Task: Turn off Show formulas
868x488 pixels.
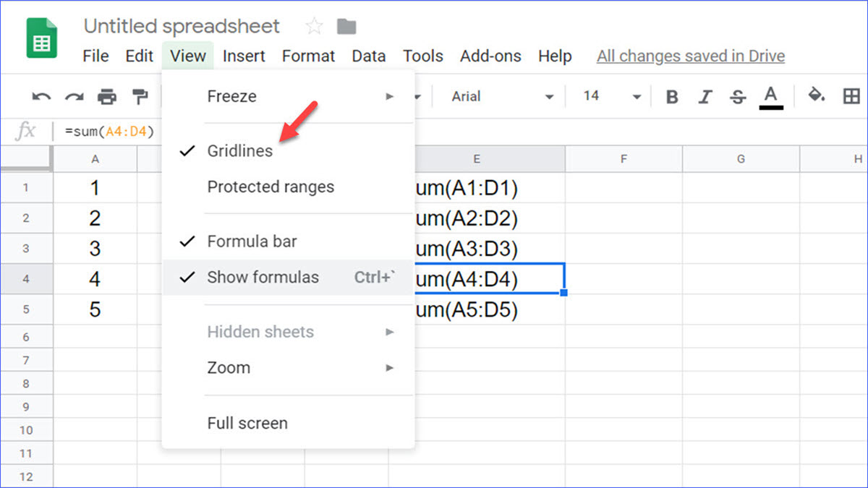Action: (263, 277)
